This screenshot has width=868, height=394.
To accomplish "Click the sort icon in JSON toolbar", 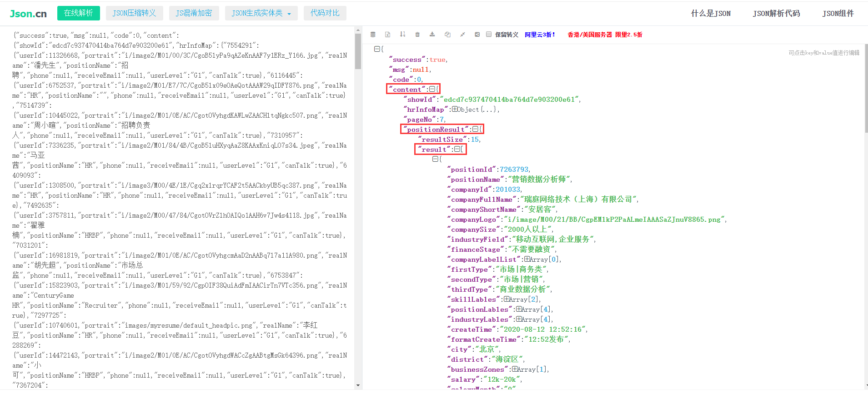I will pyautogui.click(x=402, y=35).
